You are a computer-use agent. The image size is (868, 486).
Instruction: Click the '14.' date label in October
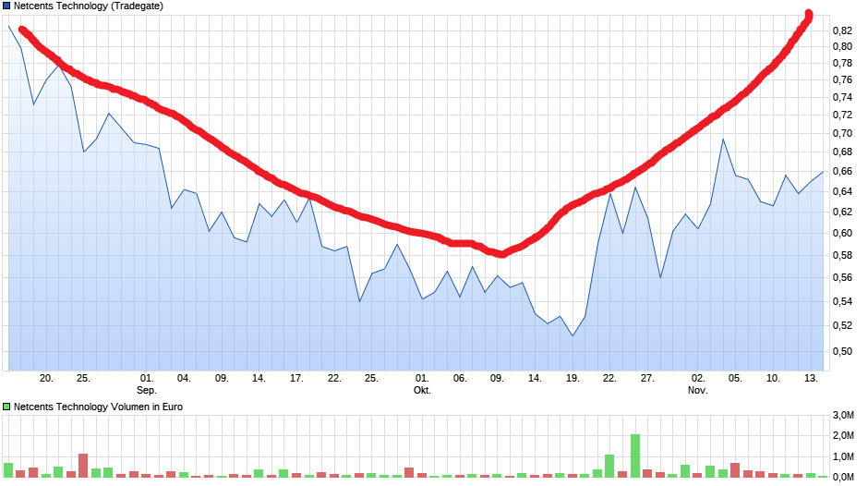pyautogui.click(x=535, y=379)
